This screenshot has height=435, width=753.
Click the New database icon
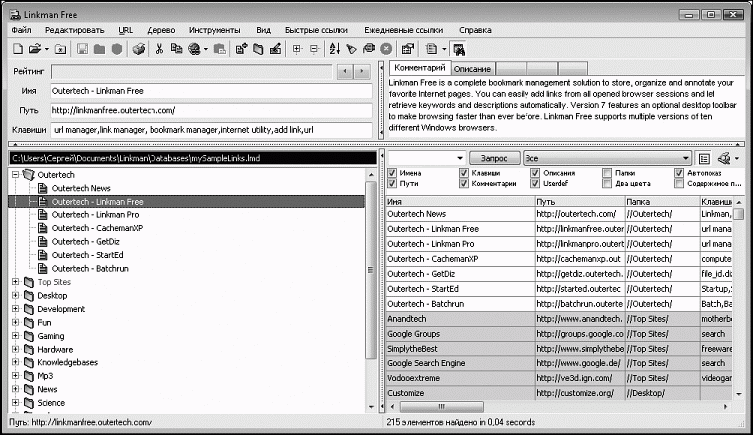(19, 48)
